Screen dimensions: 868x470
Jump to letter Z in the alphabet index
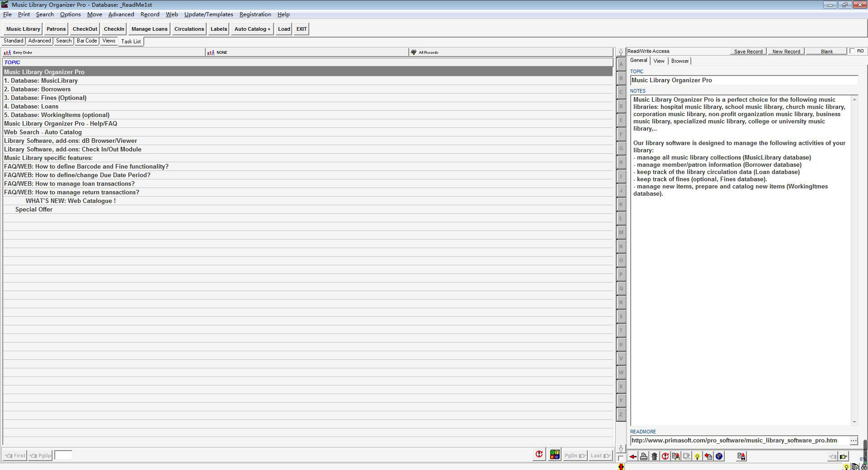pyautogui.click(x=621, y=414)
